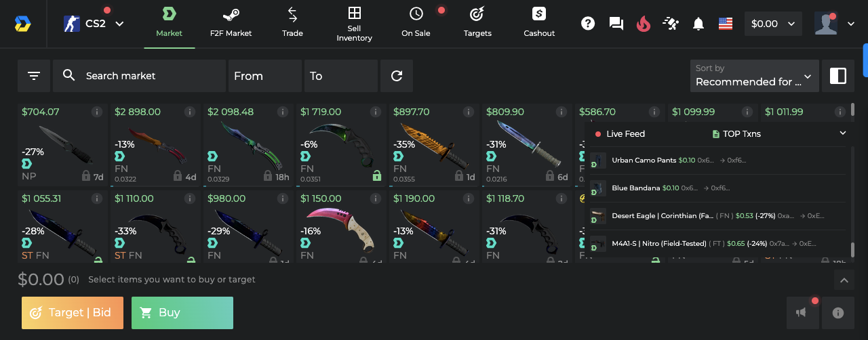
Task: Open info for the $2 098.48 item
Action: point(282,112)
